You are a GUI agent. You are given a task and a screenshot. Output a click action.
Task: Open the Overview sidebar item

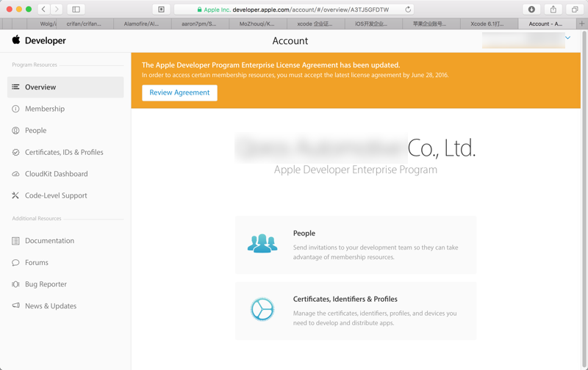[65, 87]
